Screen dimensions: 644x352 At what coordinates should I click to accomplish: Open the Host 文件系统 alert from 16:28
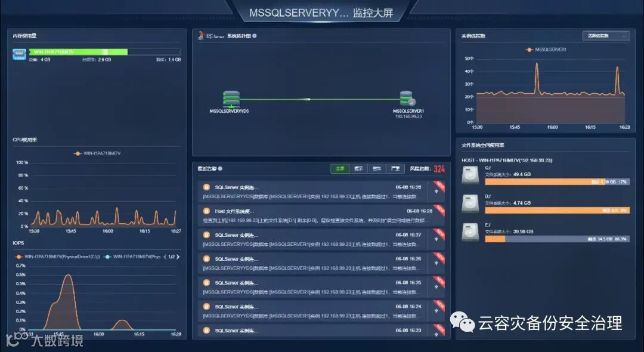(x=321, y=215)
